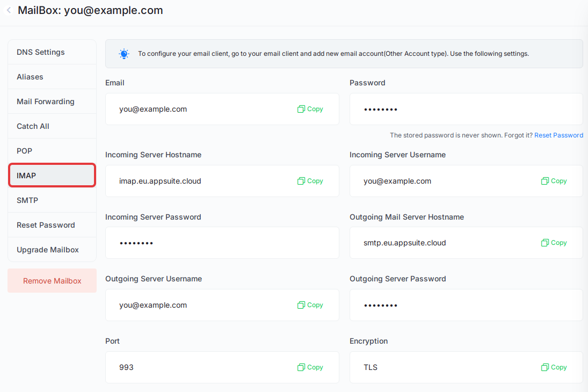
Task: Click the copy icon in Email field
Action: tap(301, 109)
